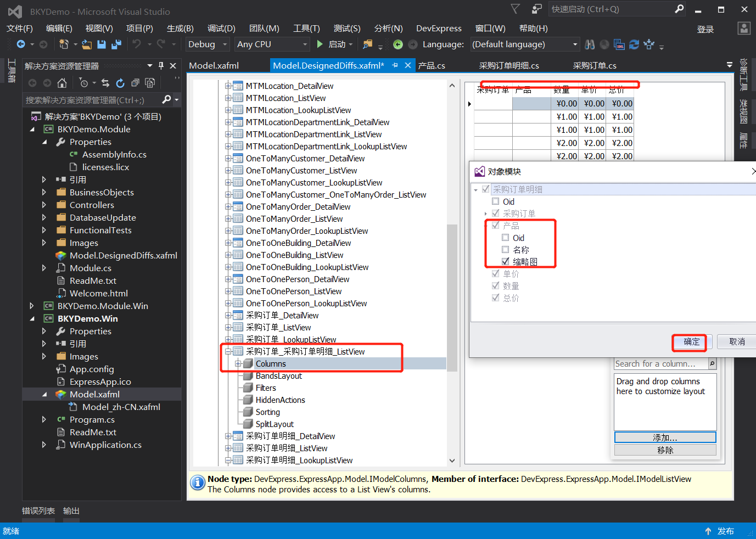The width and height of the screenshot is (756, 539).
Task: Check the Oid checkbox under 产品
Action: tap(506, 238)
